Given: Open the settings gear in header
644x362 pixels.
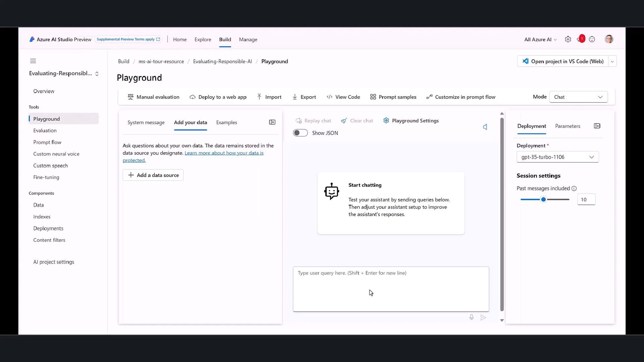Looking at the screenshot, I should tap(568, 39).
